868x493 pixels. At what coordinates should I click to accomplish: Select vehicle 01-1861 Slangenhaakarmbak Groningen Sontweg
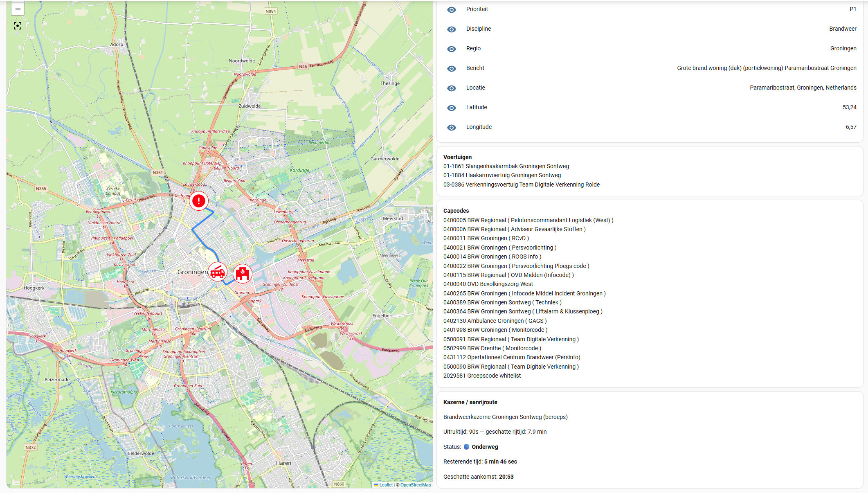(506, 166)
